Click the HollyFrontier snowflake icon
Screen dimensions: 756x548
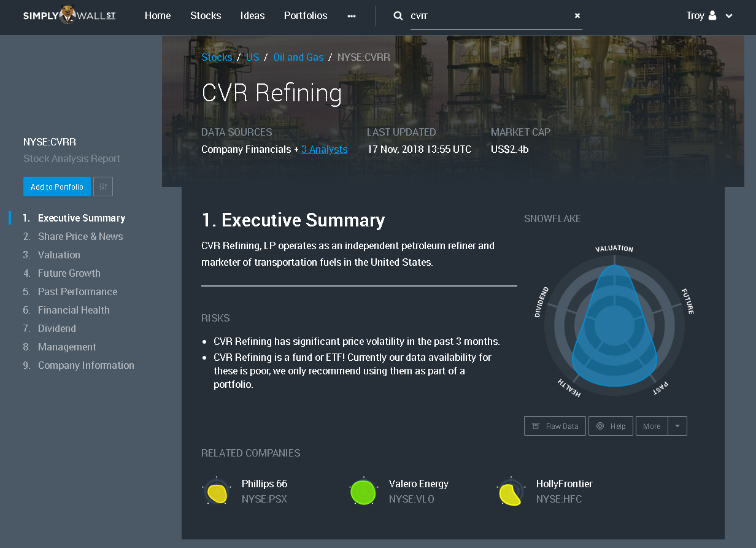click(511, 492)
